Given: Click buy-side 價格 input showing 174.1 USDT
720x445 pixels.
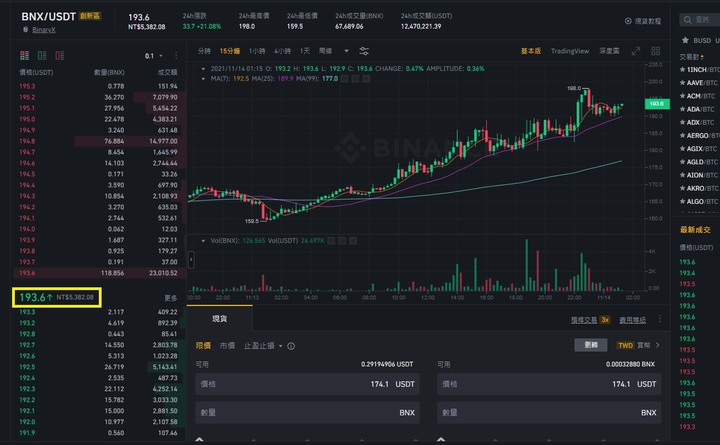Looking at the screenshot, I should [x=307, y=384].
